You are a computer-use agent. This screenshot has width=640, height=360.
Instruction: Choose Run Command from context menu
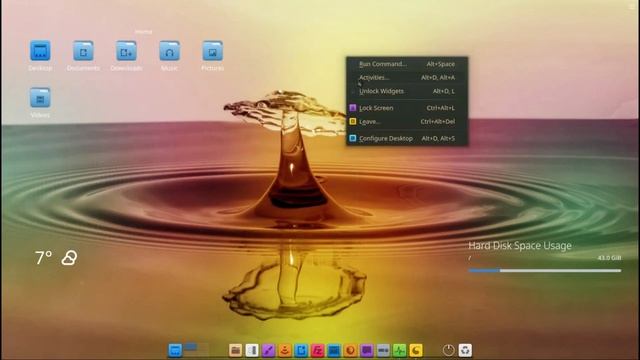point(407,64)
